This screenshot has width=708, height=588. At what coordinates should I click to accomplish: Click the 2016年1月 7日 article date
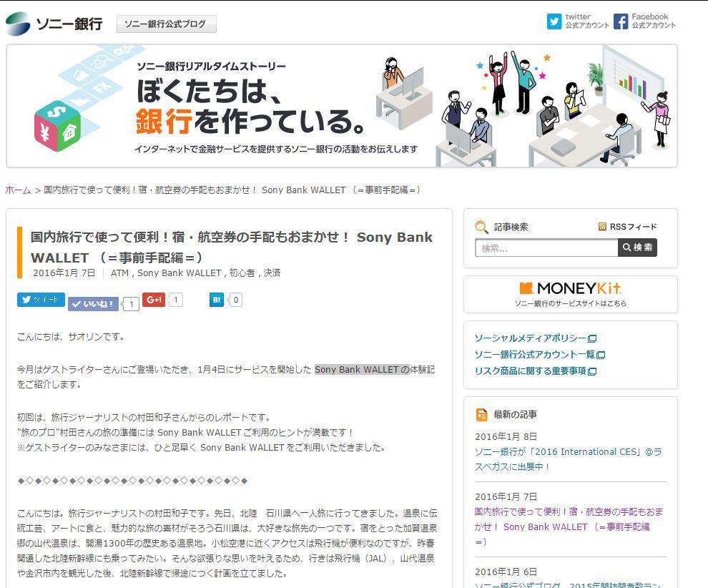(64, 273)
